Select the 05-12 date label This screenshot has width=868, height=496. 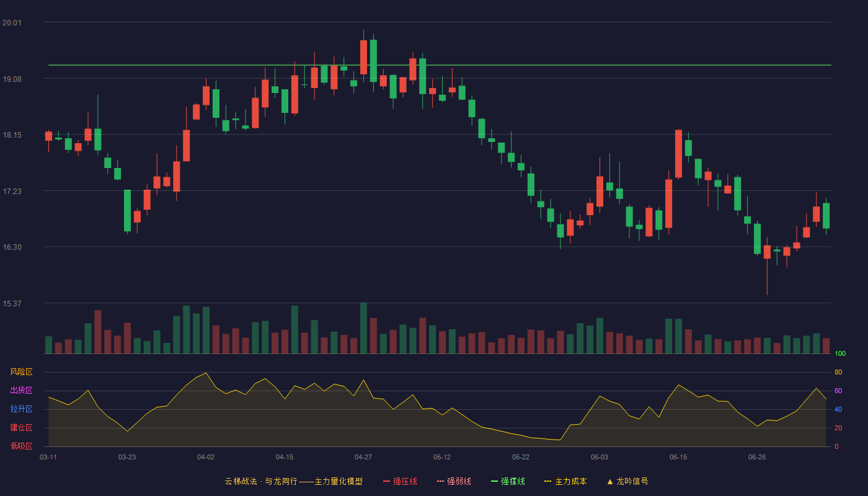[442, 457]
